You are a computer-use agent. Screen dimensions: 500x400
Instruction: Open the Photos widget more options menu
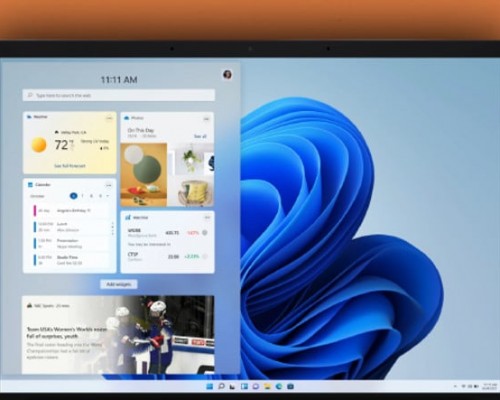point(206,119)
